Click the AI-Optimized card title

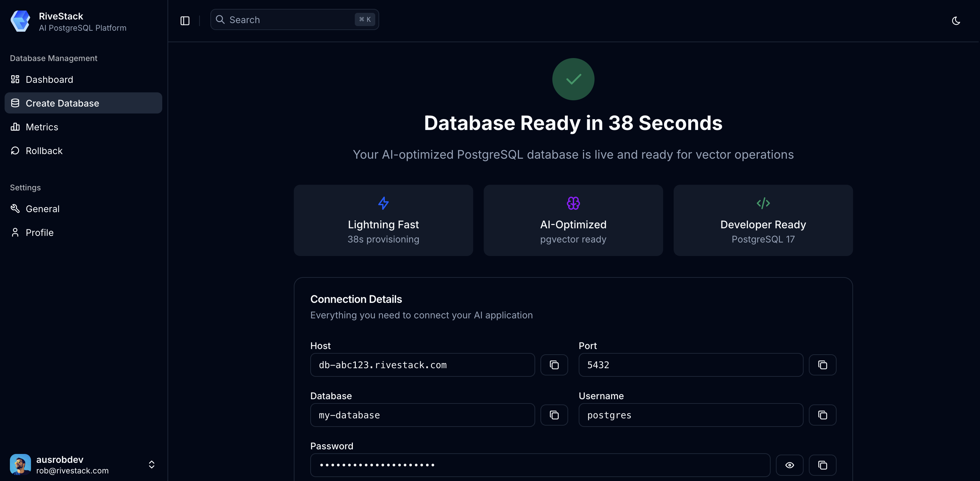(x=573, y=225)
